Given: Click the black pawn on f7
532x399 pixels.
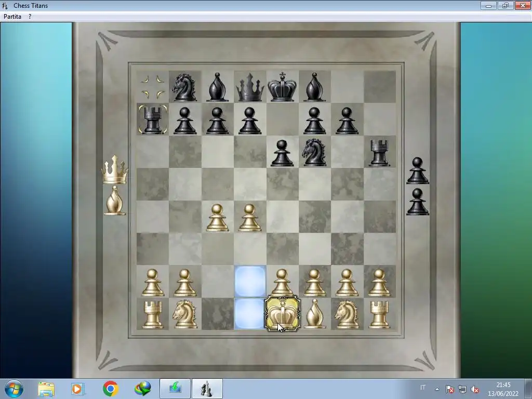Looking at the screenshot, I should pos(314,121).
